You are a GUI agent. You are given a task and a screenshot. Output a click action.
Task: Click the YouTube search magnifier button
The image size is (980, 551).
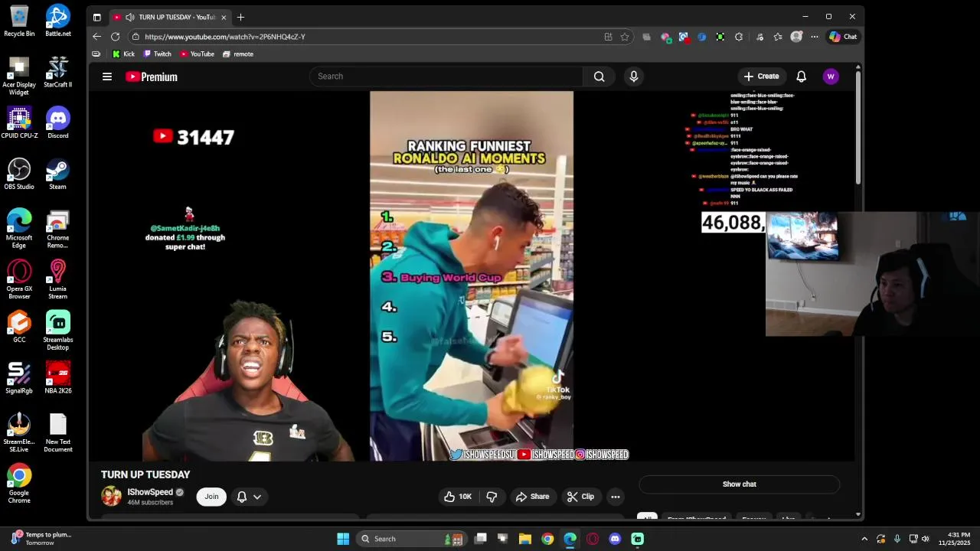(x=599, y=77)
